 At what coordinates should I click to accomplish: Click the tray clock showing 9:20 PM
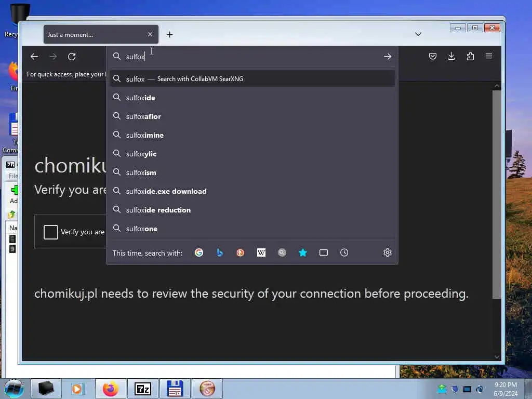pos(506,389)
